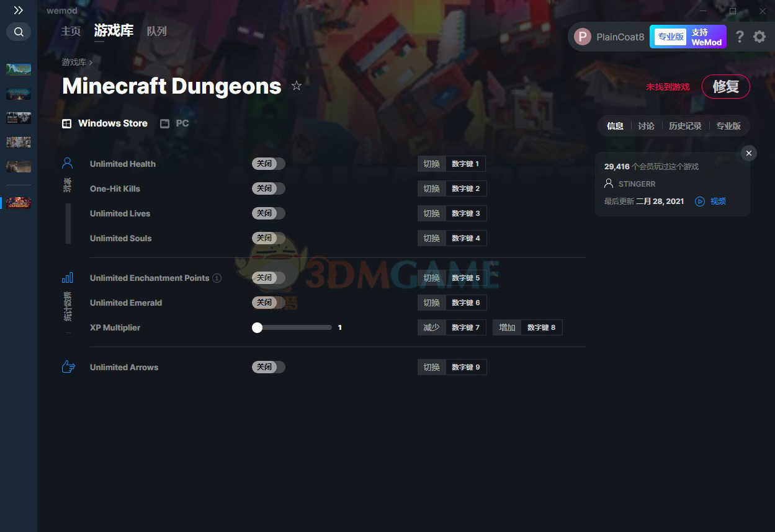The height and width of the screenshot is (532, 775).
Task: Click the video play circle icon
Action: pyautogui.click(x=700, y=202)
